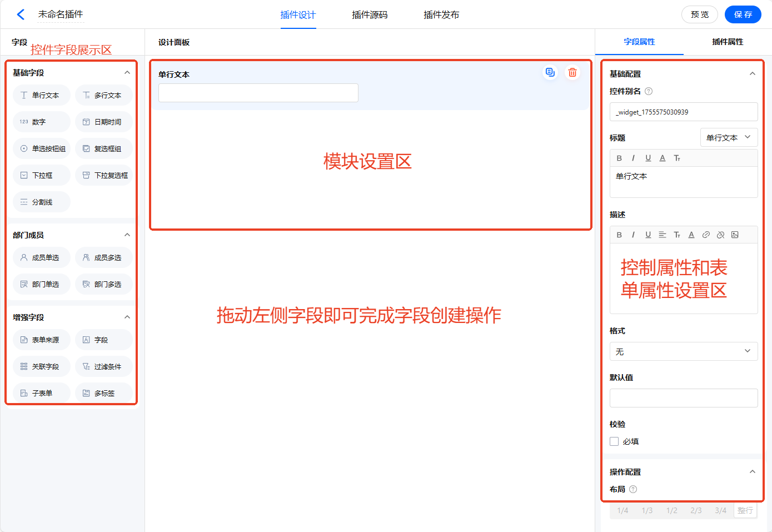Select the 1/2 layout width option
Screen dimensions: 772x532
click(672, 510)
